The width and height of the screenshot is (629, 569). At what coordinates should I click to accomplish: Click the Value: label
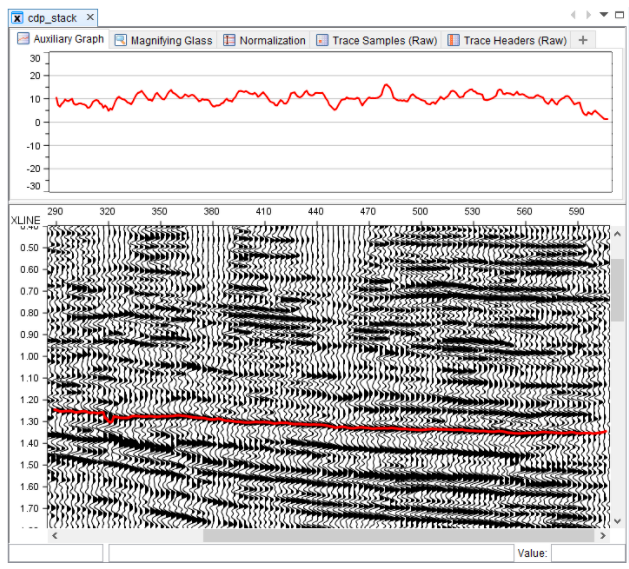point(532,554)
